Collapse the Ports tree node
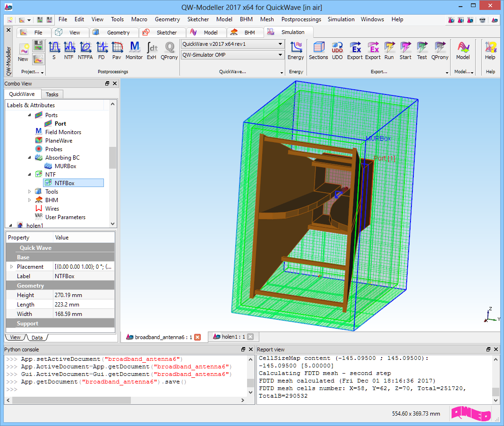The height and width of the screenshot is (426, 504). [30, 115]
